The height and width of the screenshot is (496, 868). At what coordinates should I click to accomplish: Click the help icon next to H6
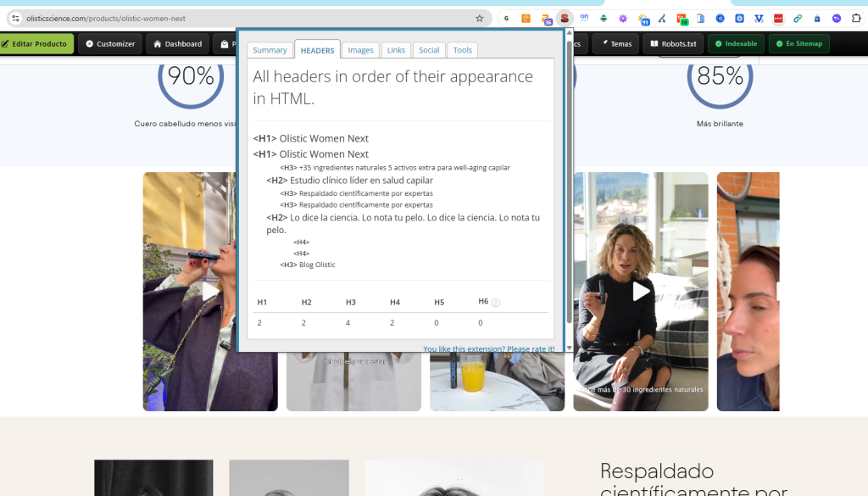(x=496, y=302)
